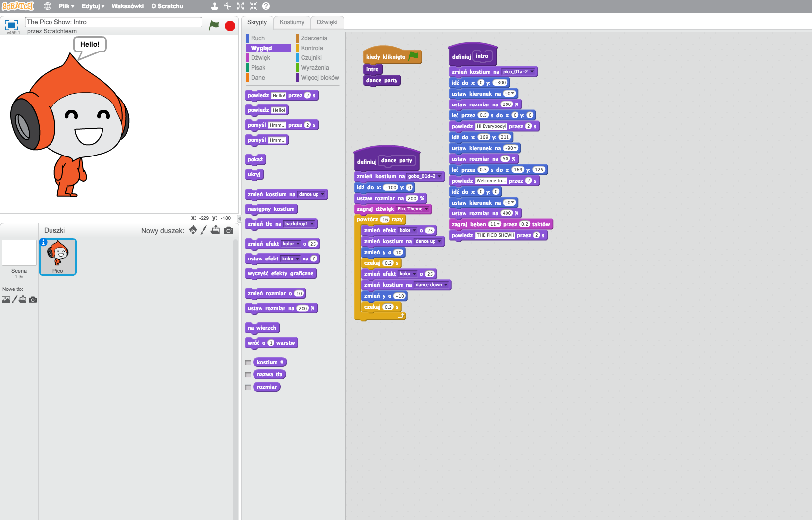Select the grow sprite tool
Image resolution: width=812 pixels, height=520 pixels.
[x=240, y=6]
